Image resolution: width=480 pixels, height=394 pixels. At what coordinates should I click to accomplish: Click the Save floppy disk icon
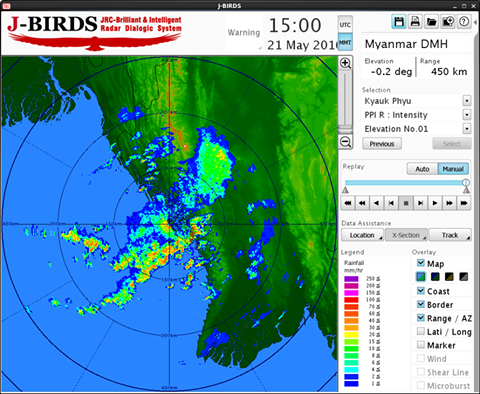point(399,22)
